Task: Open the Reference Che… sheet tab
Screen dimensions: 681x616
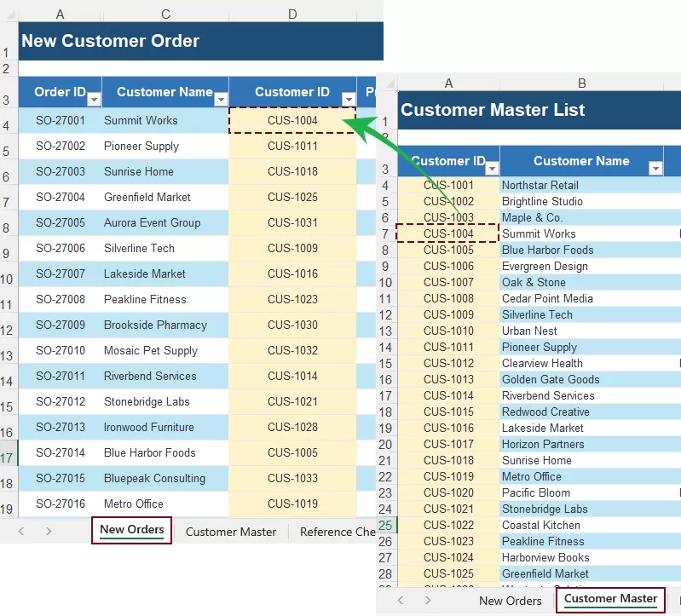Action: coord(338,532)
